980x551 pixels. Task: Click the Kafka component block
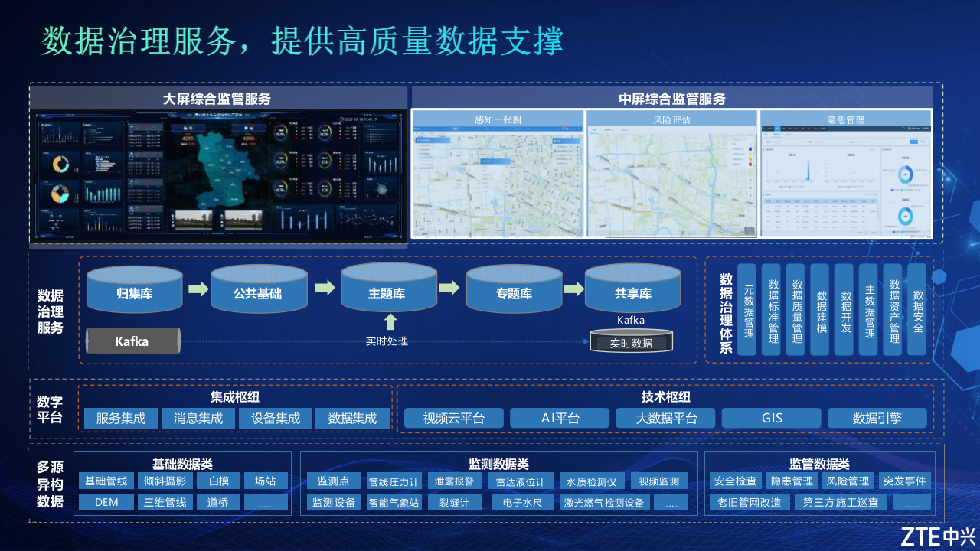click(133, 341)
